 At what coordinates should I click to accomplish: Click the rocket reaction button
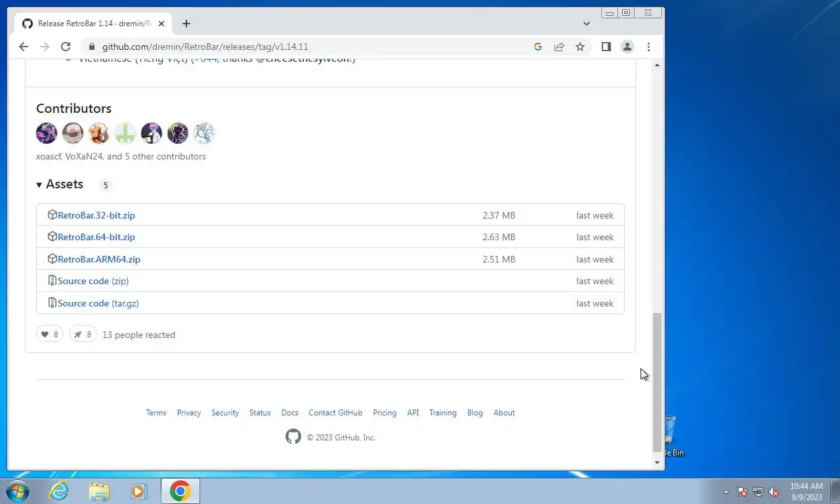click(x=83, y=335)
